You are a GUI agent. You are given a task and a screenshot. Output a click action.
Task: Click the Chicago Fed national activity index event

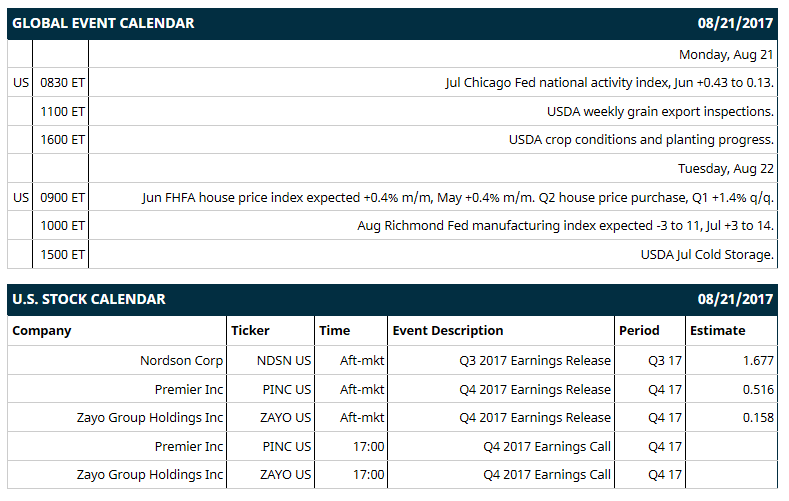(x=609, y=82)
